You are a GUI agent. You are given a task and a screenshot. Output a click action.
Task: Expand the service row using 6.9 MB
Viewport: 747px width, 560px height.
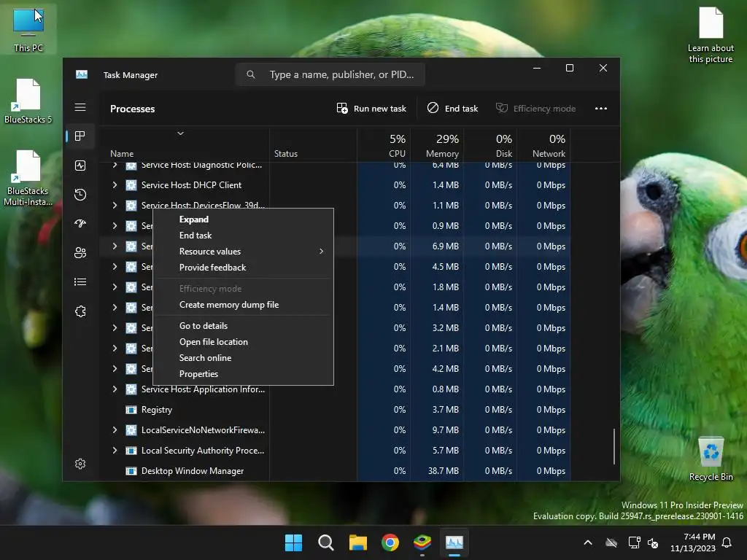click(115, 246)
